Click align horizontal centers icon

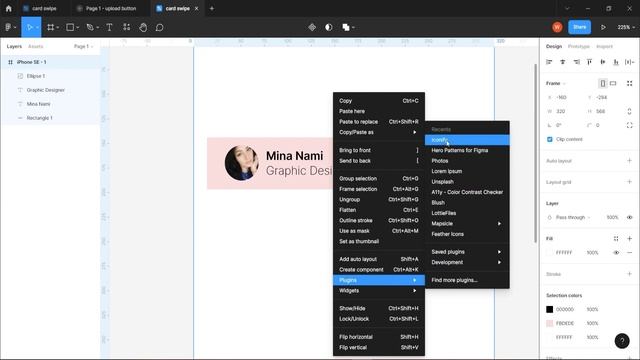click(x=562, y=62)
